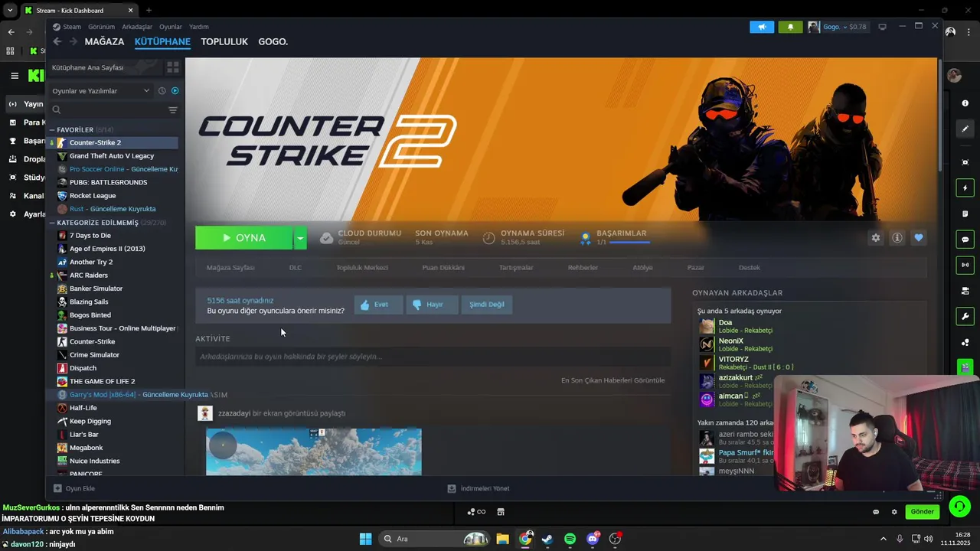Screen dimensions: 980x551
Task: Open account dropdown next to Gogo.
Action: coord(844,27)
